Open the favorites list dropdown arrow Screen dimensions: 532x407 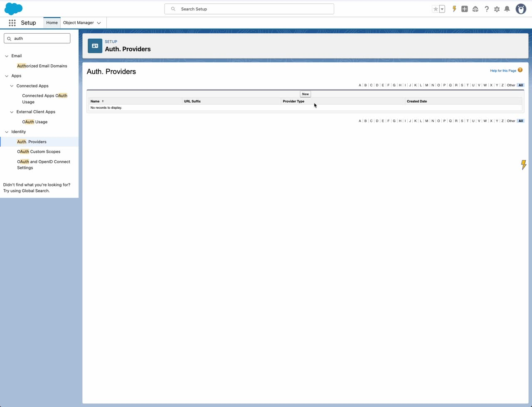442,9
